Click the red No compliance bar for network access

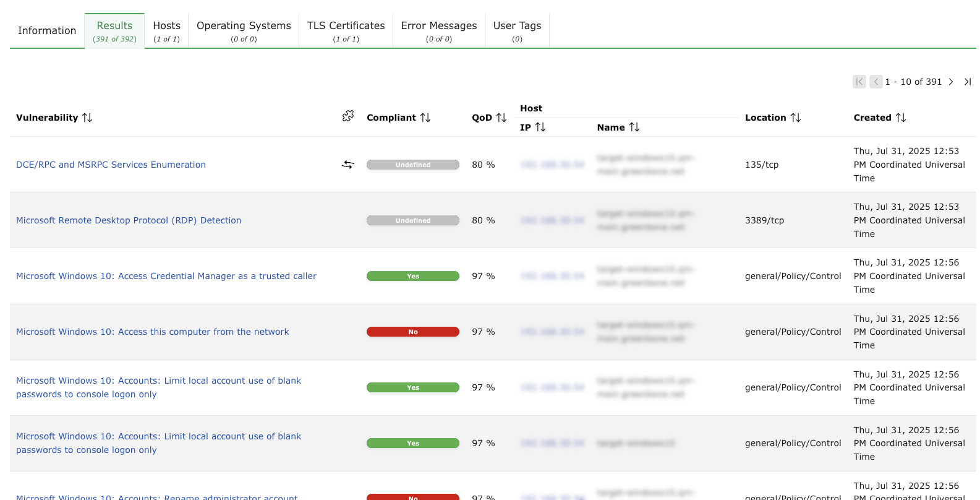(x=412, y=332)
